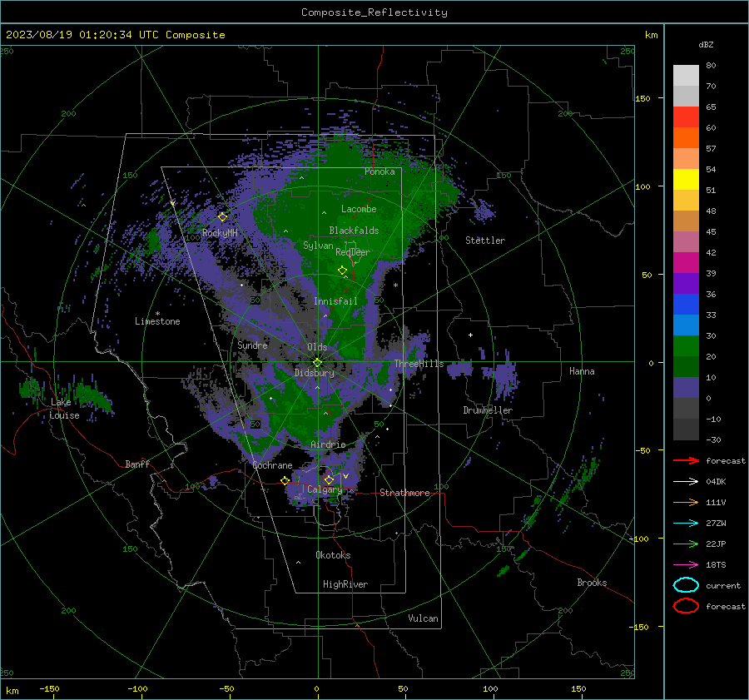749x700 pixels.
Task: Click the Banff label
Action: point(137,464)
